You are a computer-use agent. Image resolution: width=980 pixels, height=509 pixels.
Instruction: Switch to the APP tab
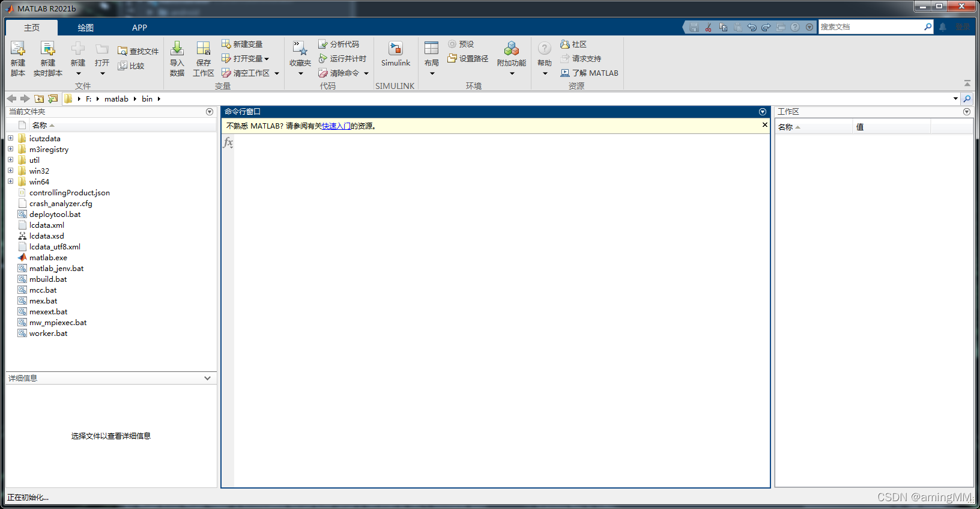(139, 28)
